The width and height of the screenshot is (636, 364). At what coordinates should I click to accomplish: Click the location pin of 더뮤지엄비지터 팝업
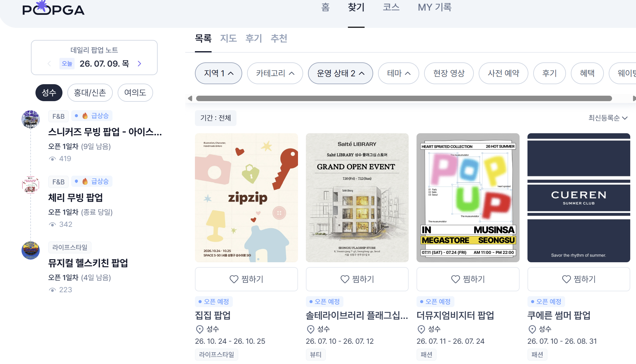pos(421,329)
